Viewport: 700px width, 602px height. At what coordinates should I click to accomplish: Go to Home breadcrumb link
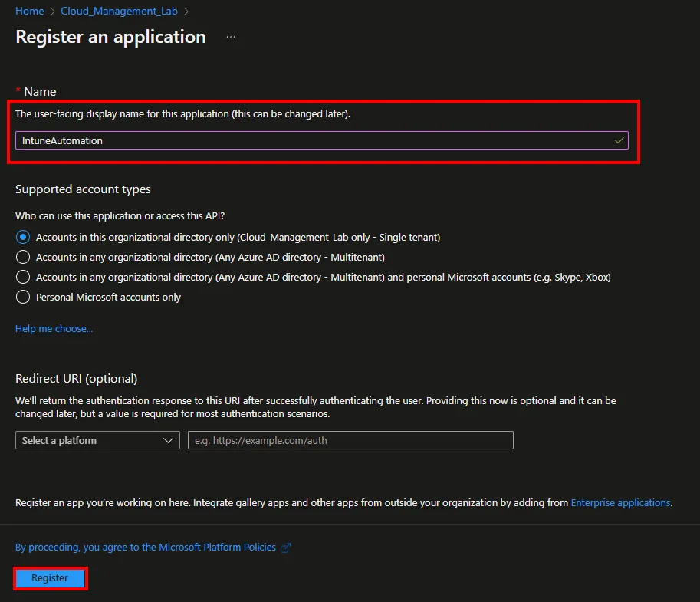[x=29, y=11]
